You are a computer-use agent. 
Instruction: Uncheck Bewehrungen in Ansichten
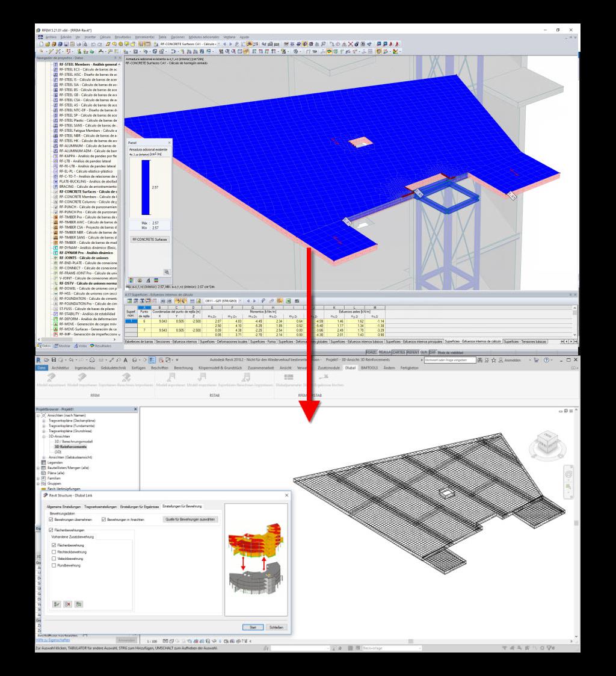click(103, 519)
